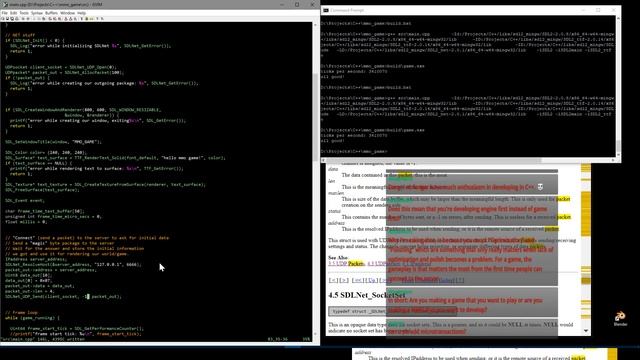This screenshot has height=360, width=640.
Task: Click the Cut icon in gVim toolbar
Action: 34,19
